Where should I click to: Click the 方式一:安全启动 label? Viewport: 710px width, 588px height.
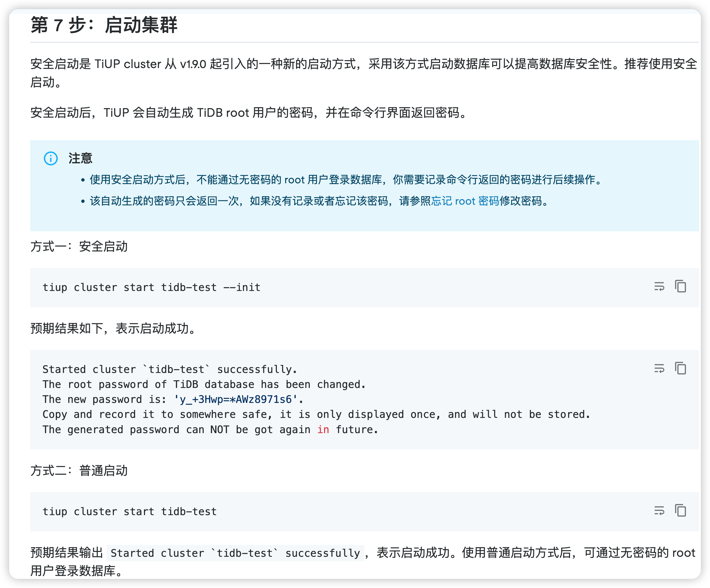tap(79, 247)
